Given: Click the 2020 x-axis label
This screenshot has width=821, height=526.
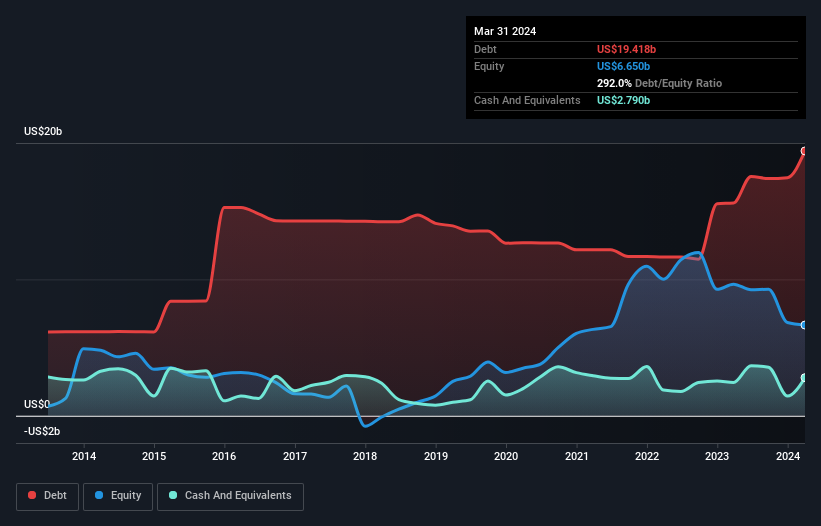Looking at the screenshot, I should [x=506, y=456].
